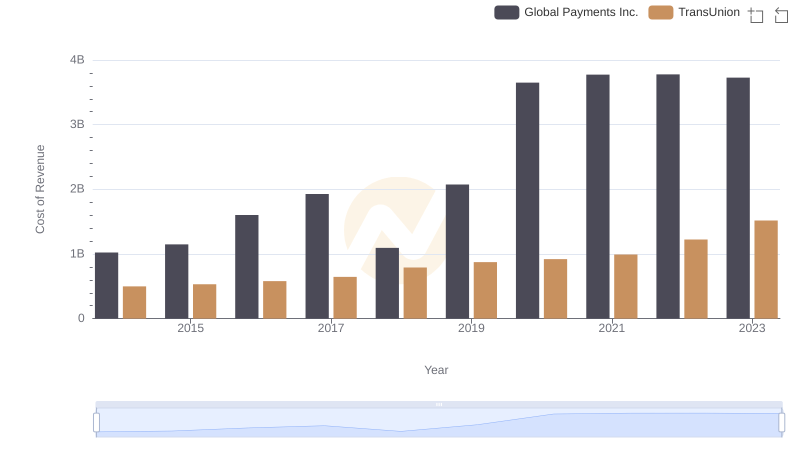Click the 2B y-axis label
The height and width of the screenshot is (461, 800).
click(77, 189)
